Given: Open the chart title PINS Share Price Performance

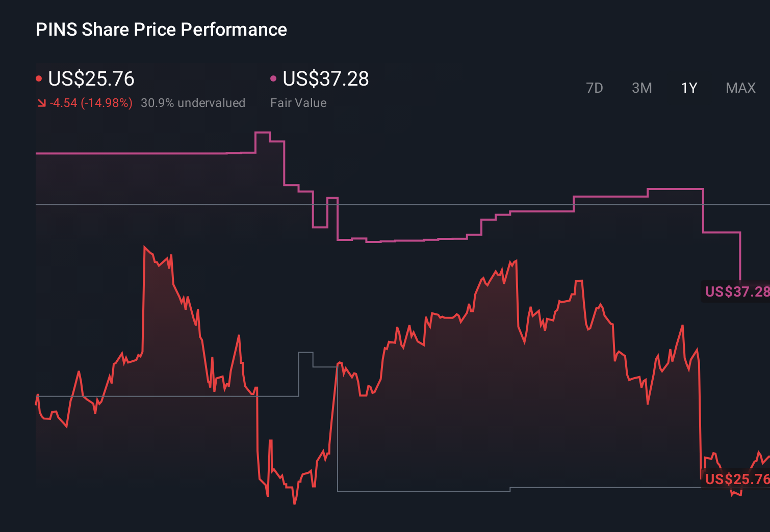Looking at the screenshot, I should (161, 30).
